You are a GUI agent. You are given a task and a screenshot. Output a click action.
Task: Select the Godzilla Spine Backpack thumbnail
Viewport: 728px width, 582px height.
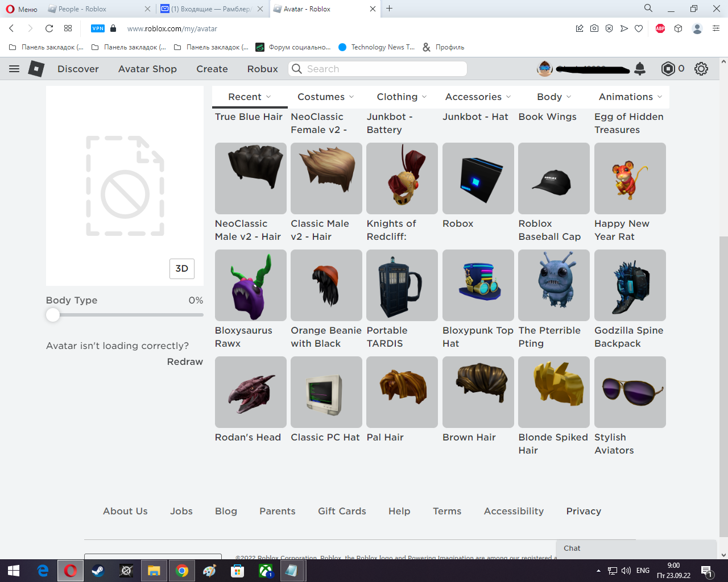[630, 285]
